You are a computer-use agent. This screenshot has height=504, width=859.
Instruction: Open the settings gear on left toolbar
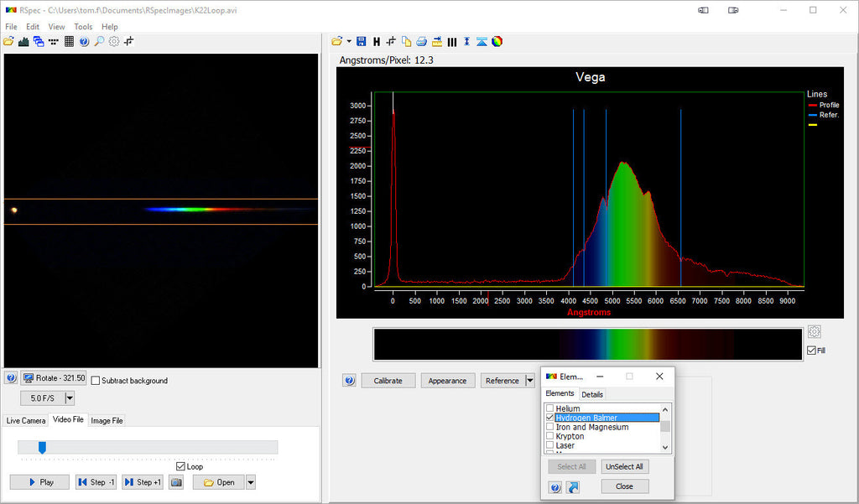[113, 41]
